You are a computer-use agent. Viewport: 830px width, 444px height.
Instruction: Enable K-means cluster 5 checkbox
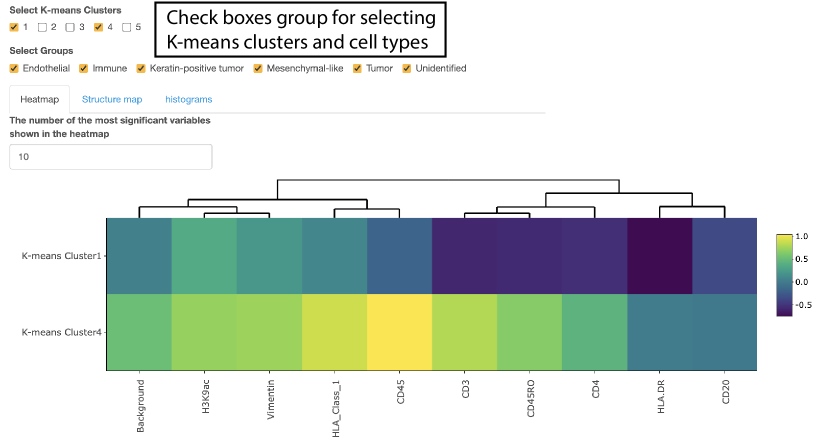click(x=126, y=27)
